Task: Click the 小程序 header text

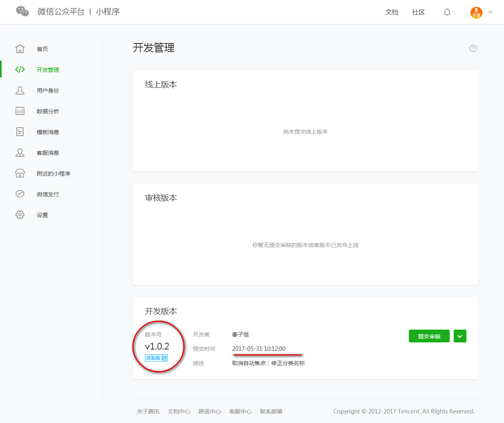Action: coord(108,12)
